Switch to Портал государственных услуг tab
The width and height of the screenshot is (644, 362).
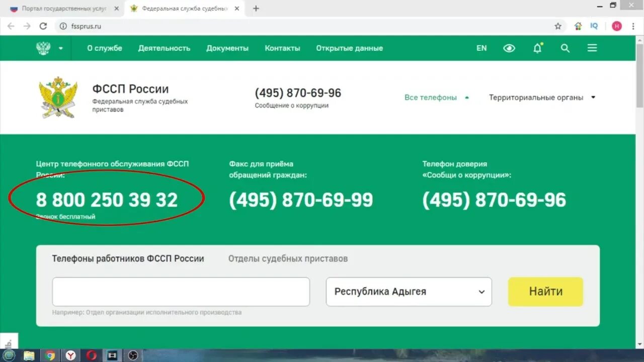point(63,9)
